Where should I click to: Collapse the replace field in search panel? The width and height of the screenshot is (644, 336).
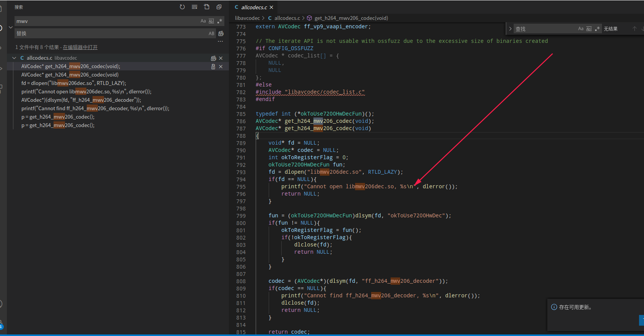coord(11,28)
